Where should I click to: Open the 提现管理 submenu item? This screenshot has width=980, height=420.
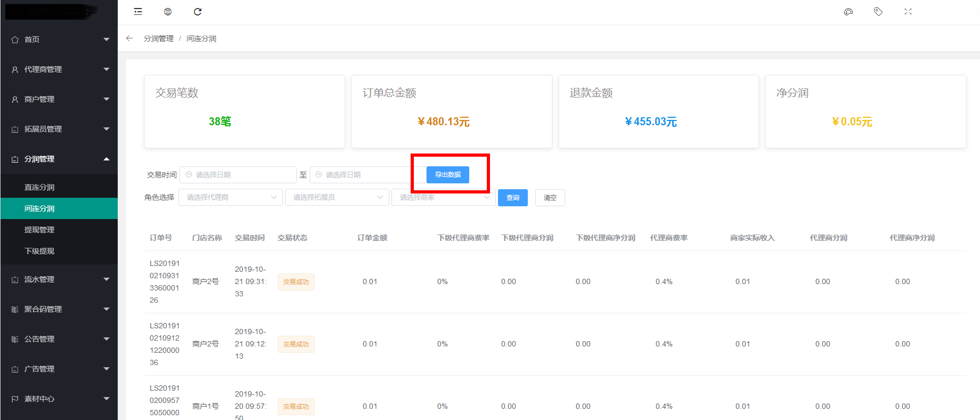tap(59, 230)
